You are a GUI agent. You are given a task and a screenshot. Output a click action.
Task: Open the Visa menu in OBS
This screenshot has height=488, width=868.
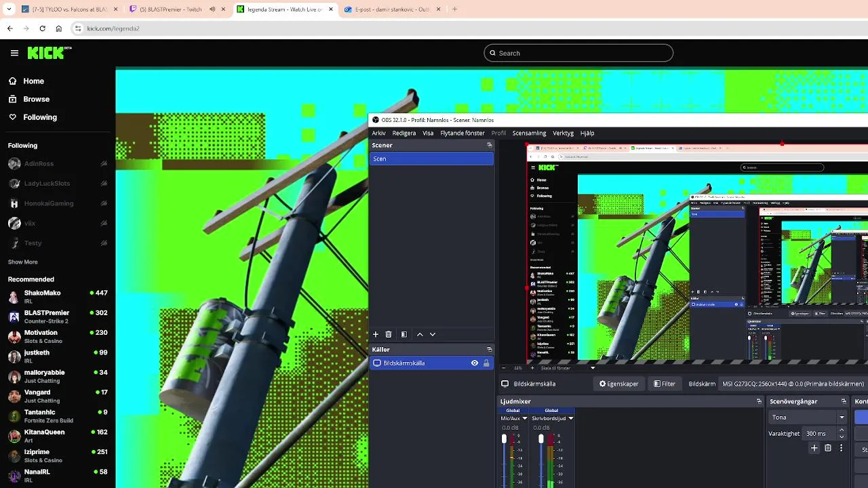(428, 133)
